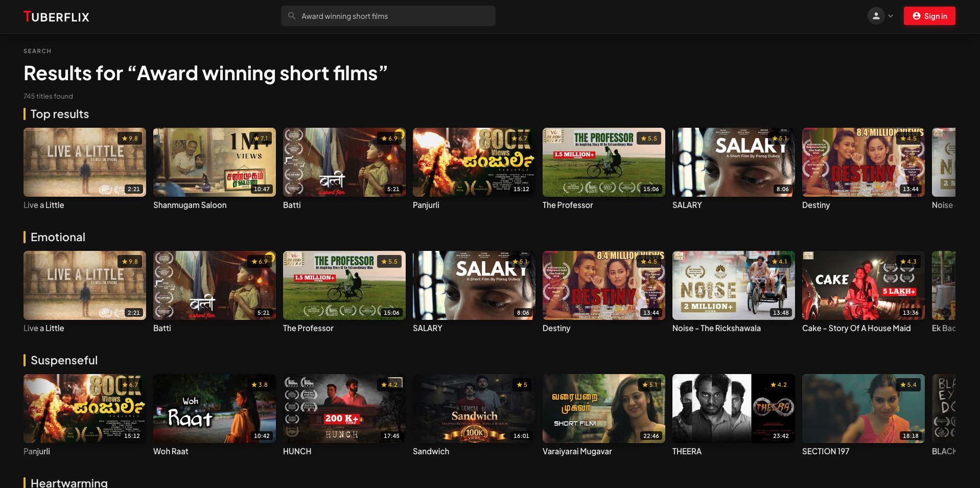Image resolution: width=980 pixels, height=488 pixels.
Task: Open the partly visible Noise thumbnail in Top results
Action: (x=944, y=162)
